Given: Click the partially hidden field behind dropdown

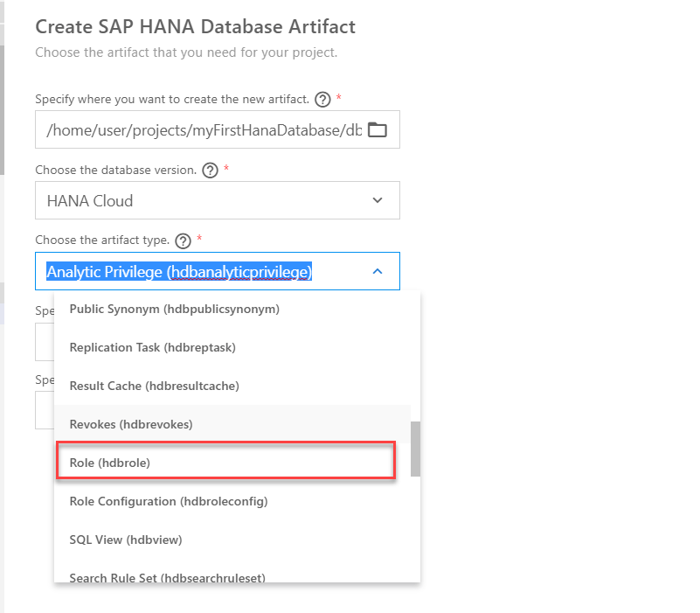Looking at the screenshot, I should coord(44,342).
